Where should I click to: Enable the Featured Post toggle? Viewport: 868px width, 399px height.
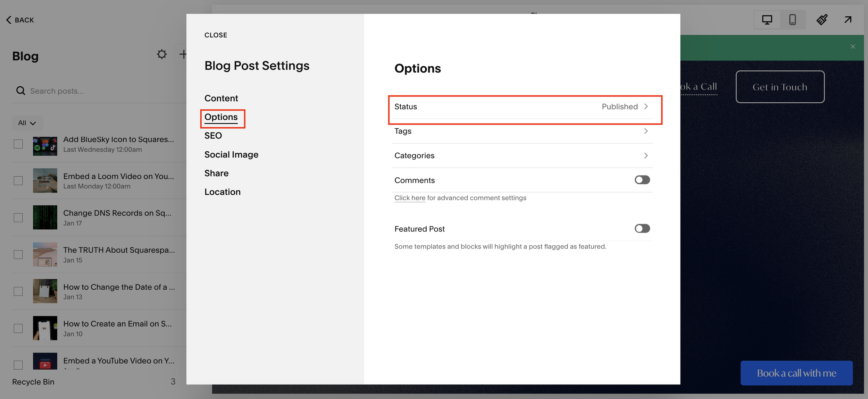coord(642,228)
